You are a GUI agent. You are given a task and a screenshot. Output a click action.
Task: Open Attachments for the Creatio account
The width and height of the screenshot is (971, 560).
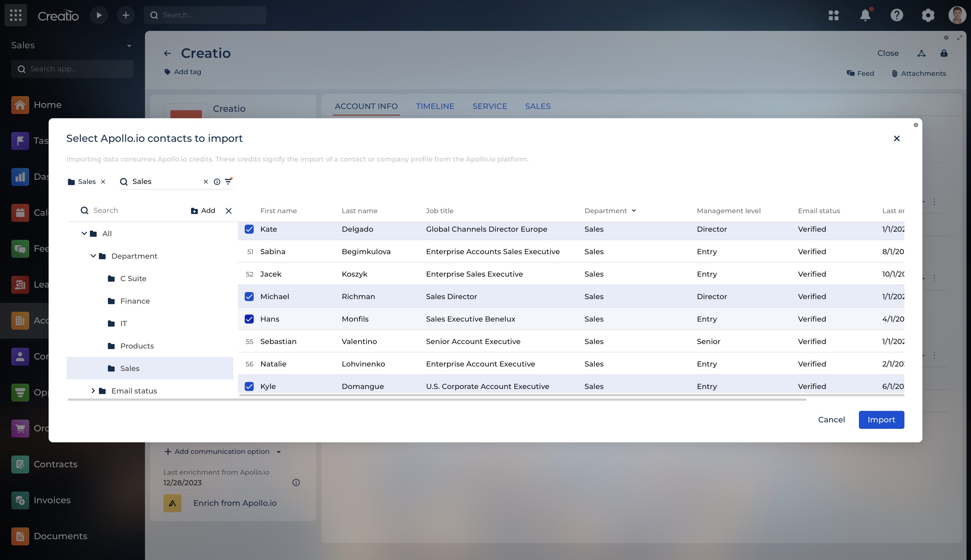919,74
